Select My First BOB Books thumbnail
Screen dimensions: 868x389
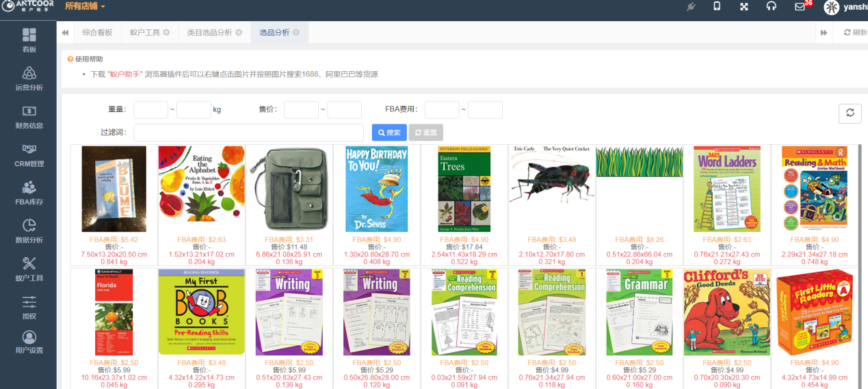coord(201,312)
